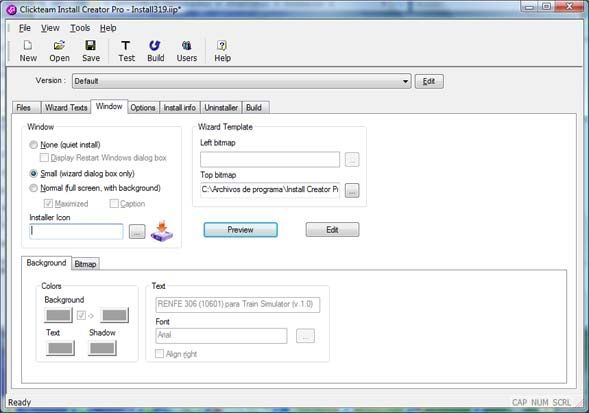Click the Text color swatch

[60, 348]
